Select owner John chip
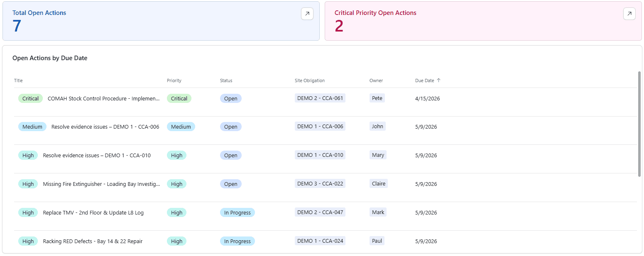Viewport: 644px width, 256px height. click(x=377, y=126)
